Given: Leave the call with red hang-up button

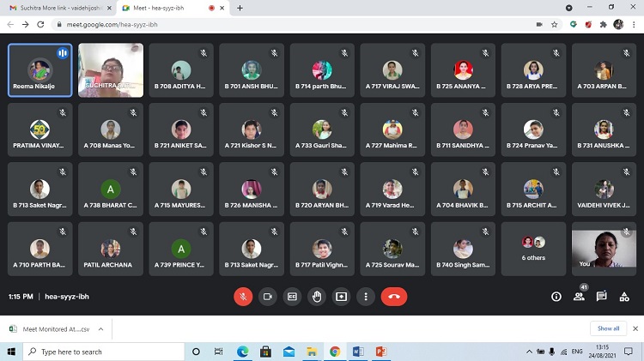Looking at the screenshot, I should click(394, 297).
